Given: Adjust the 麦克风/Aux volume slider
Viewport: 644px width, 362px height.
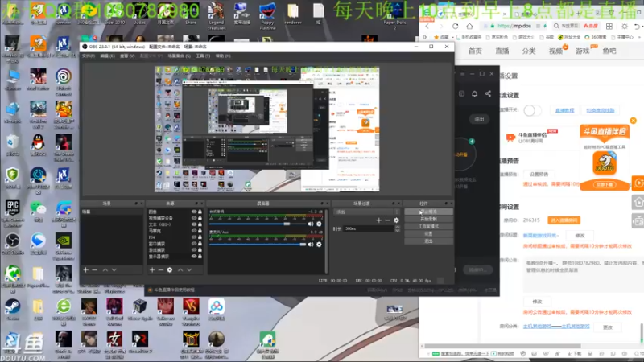Looking at the screenshot, I should [257, 245].
